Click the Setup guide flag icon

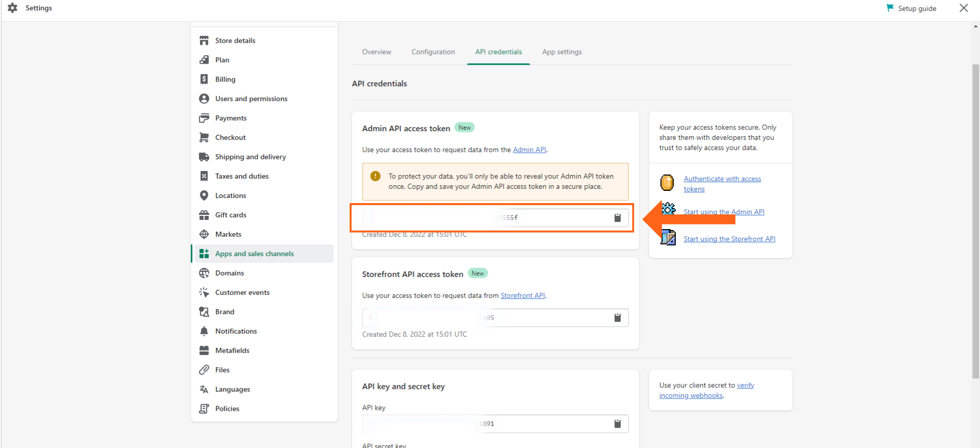click(x=890, y=8)
